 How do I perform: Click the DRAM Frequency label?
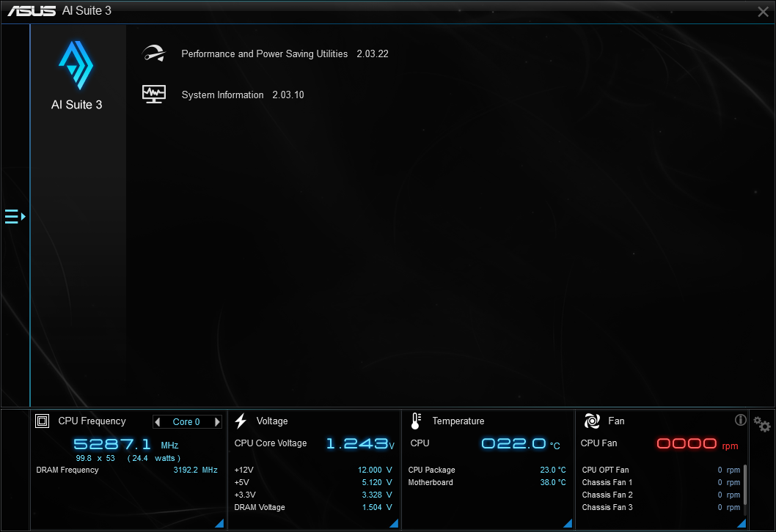click(x=67, y=470)
